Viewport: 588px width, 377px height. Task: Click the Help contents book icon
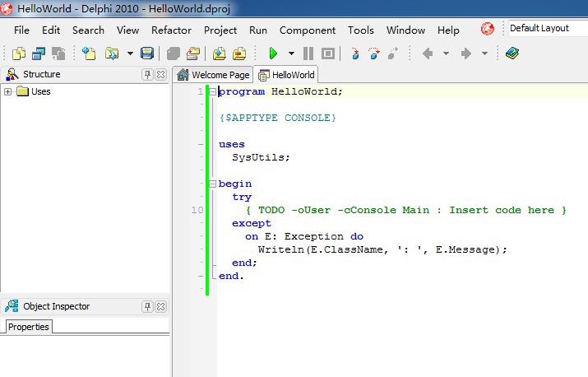point(512,54)
